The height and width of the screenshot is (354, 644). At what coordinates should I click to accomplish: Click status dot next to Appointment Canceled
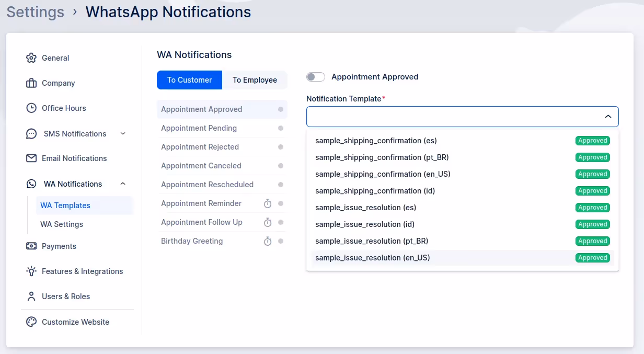[281, 166]
